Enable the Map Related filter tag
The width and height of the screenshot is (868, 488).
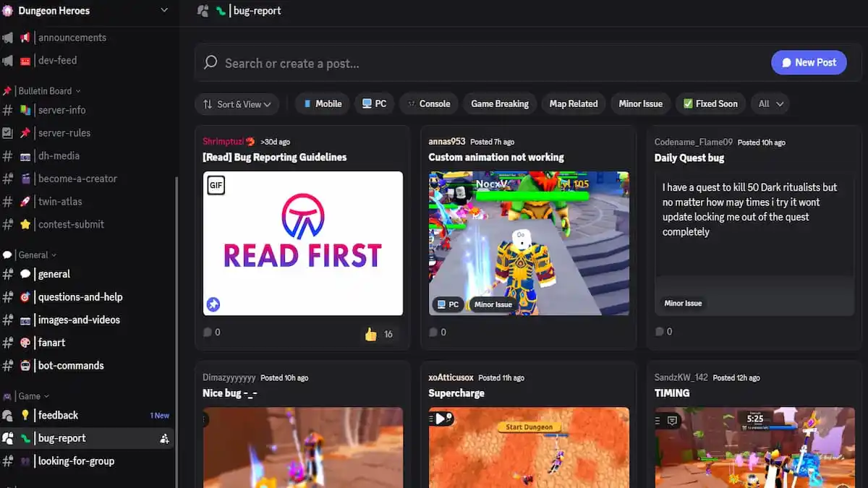click(573, 103)
